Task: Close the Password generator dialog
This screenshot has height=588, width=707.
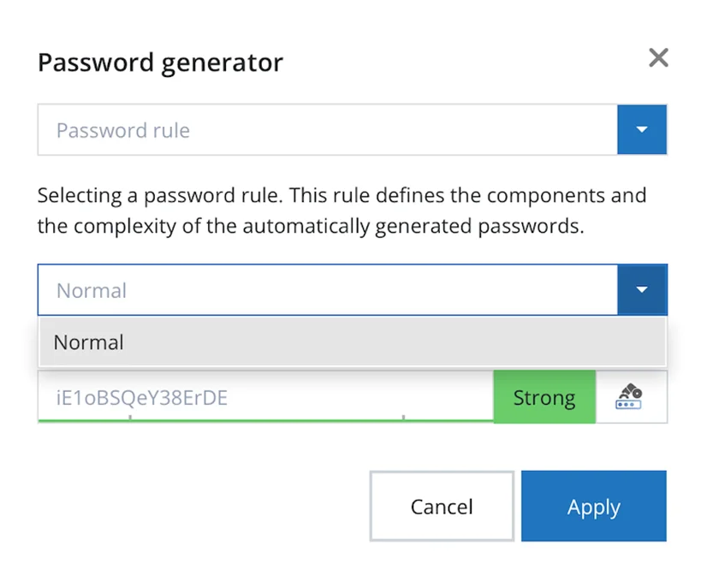Action: pyautogui.click(x=658, y=57)
